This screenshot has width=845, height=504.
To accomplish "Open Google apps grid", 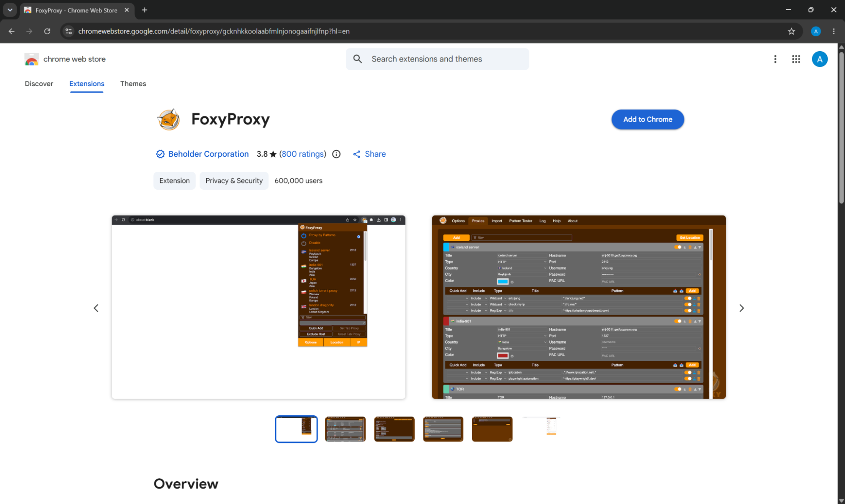I will point(796,59).
